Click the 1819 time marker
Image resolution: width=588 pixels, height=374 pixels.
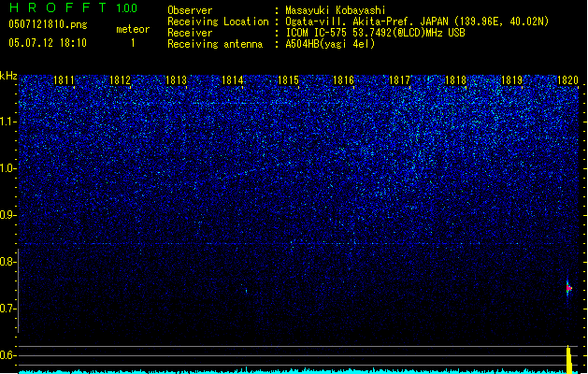click(x=512, y=80)
